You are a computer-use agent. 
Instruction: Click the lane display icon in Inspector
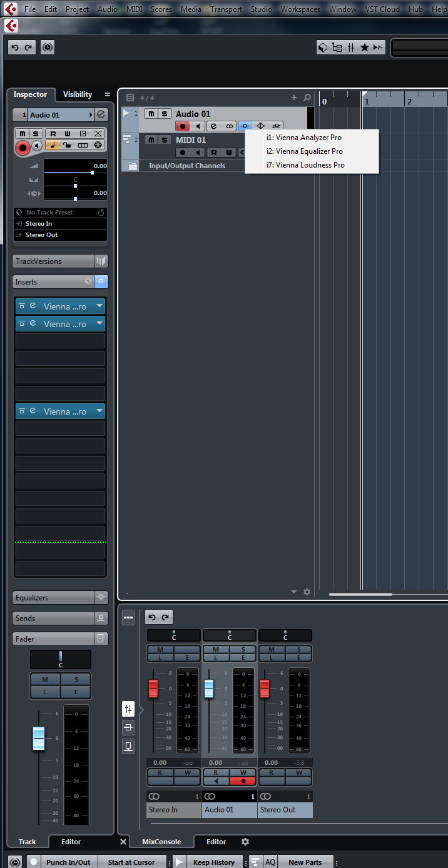click(x=83, y=145)
